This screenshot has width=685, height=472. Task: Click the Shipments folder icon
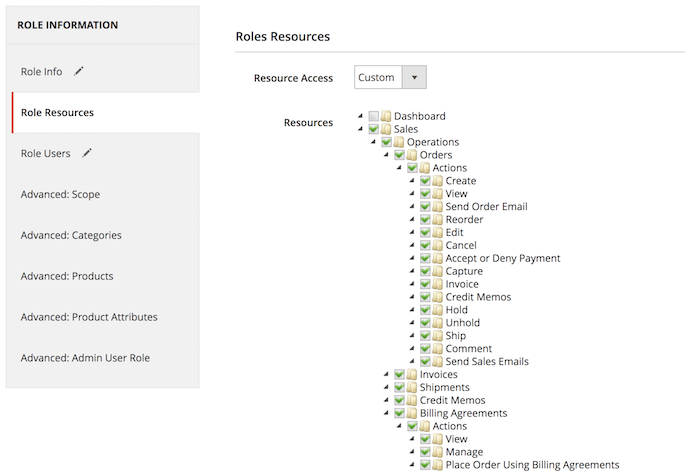click(x=412, y=388)
